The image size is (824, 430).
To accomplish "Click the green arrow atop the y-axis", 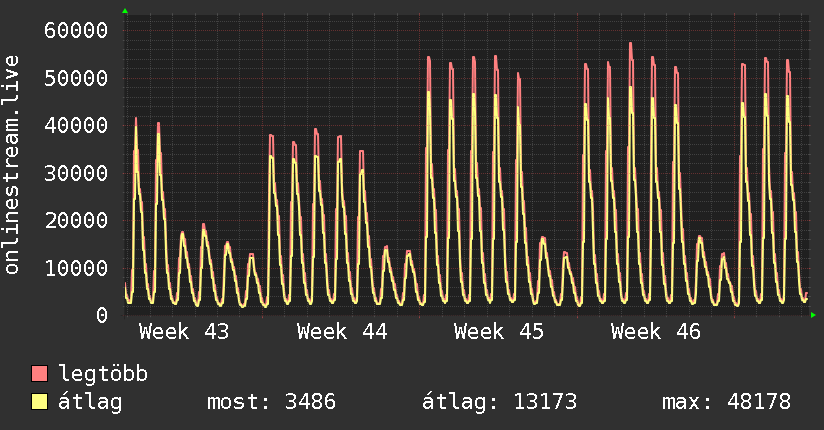I will [125, 11].
